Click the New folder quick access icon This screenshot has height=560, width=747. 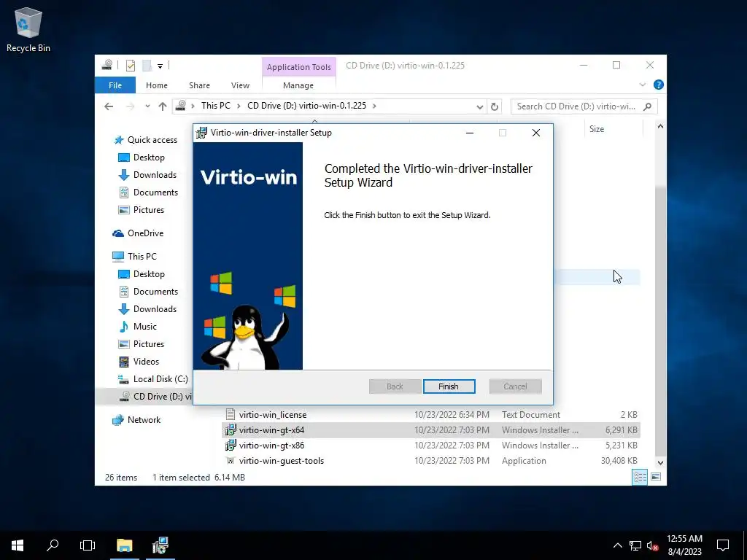point(147,66)
